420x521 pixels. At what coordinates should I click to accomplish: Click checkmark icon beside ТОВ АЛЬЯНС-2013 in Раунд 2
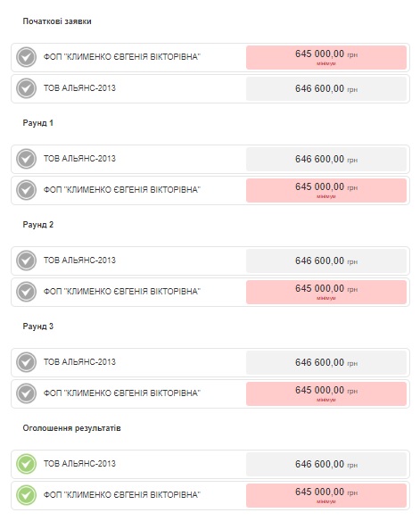coord(26,260)
